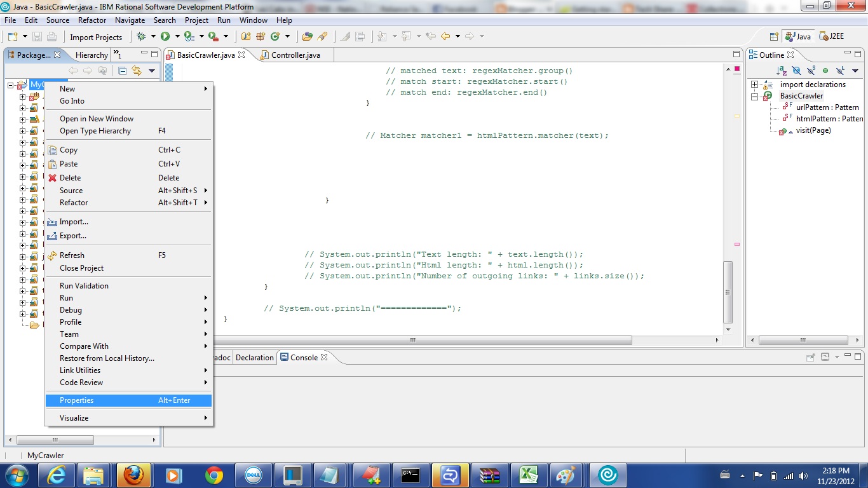Screen dimensions: 868x488
Task: Hide fields in the Outline view
Action: point(797,71)
